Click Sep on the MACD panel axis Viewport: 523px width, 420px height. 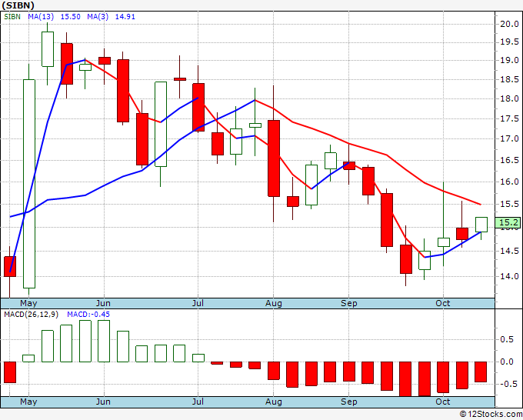pyautogui.click(x=349, y=402)
